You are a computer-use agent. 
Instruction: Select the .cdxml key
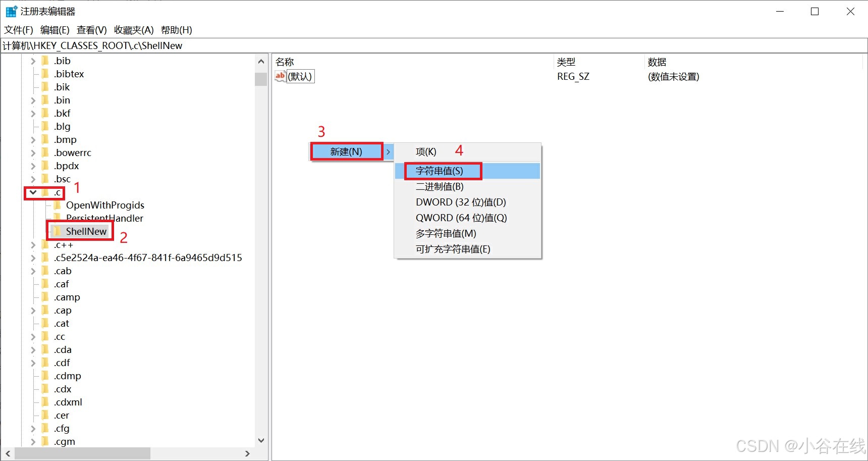pos(68,402)
